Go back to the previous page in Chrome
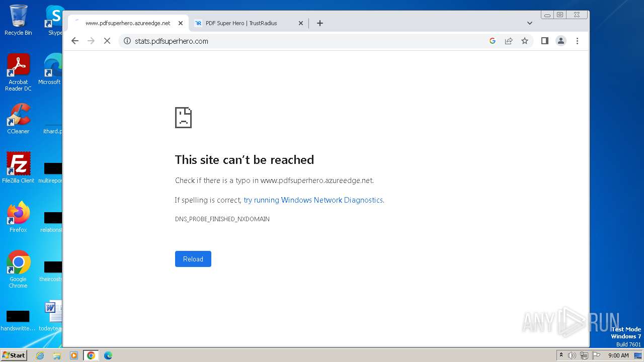The image size is (644, 362). (x=75, y=41)
